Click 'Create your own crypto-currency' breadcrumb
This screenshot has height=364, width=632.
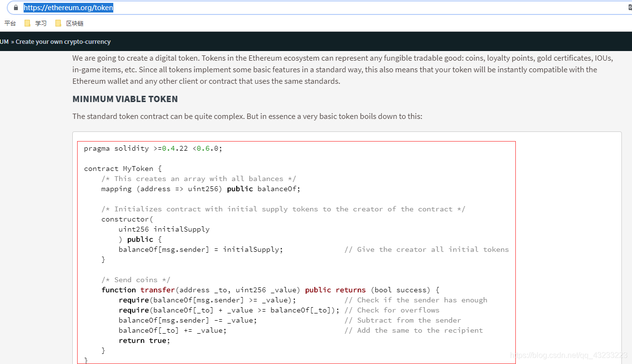click(x=63, y=42)
